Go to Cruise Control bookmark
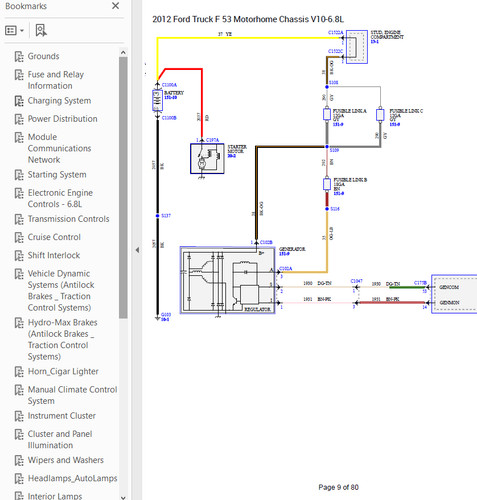Image resolution: width=477 pixels, height=500 pixels. pyautogui.click(x=54, y=237)
